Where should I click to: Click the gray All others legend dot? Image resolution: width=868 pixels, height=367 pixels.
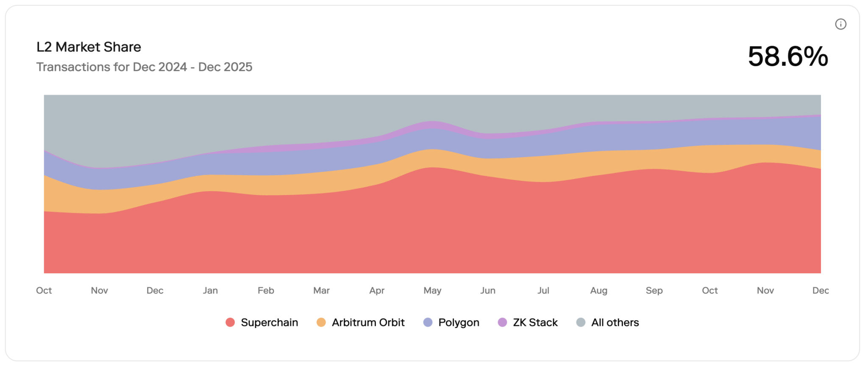tap(581, 323)
